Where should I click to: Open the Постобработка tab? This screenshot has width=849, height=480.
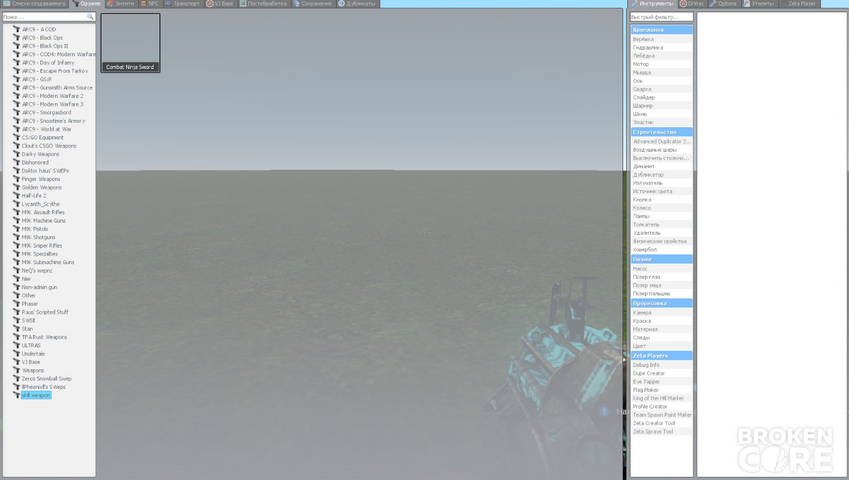pos(263,4)
